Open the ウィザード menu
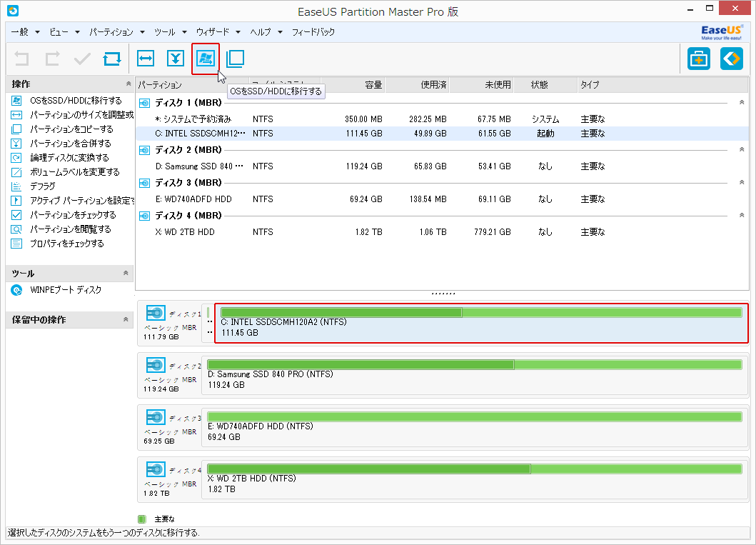 tap(218, 32)
